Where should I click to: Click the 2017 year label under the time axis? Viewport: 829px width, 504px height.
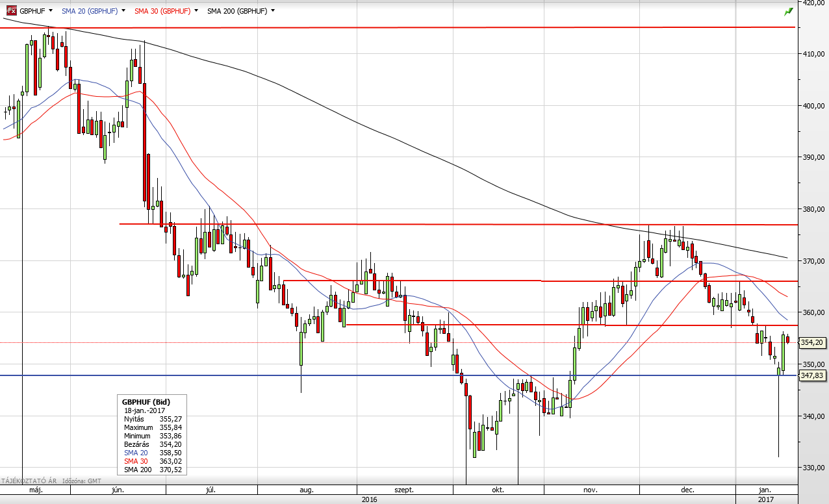tap(766, 499)
